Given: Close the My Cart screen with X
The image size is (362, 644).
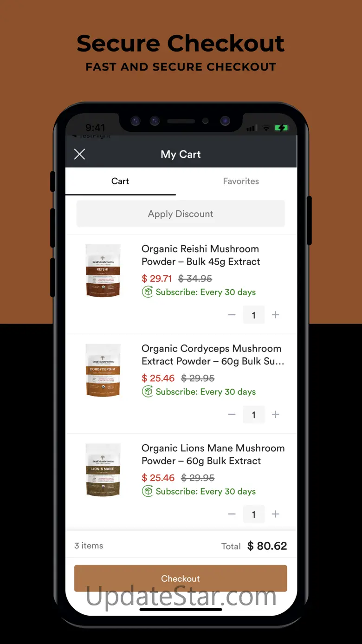Looking at the screenshot, I should pyautogui.click(x=80, y=154).
